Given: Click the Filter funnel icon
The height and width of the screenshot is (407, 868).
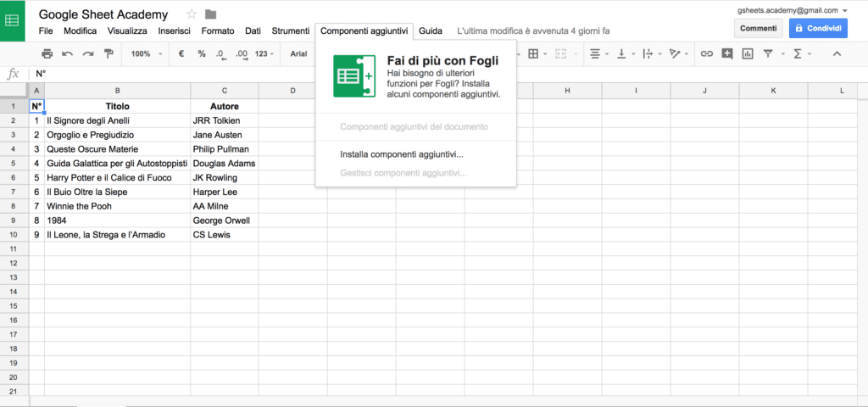Looking at the screenshot, I should [x=768, y=53].
